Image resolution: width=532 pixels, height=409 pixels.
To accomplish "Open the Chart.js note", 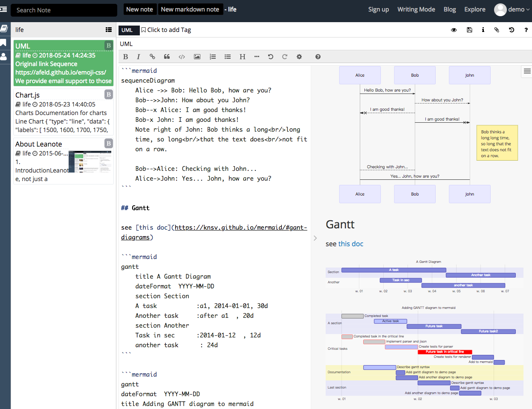I will click(x=64, y=112).
